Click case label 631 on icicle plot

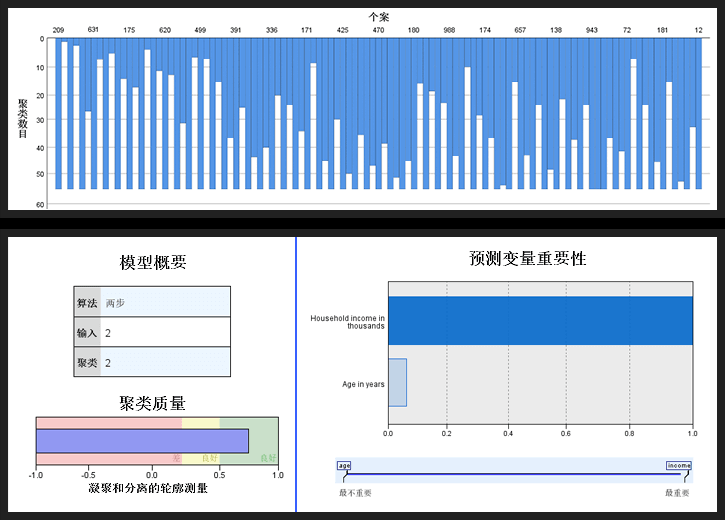pyautogui.click(x=93, y=31)
